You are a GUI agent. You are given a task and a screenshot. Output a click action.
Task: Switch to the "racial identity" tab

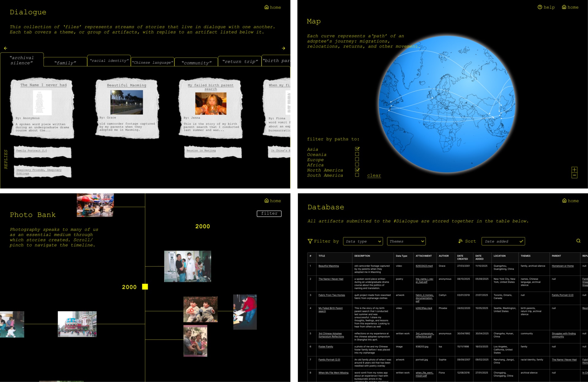click(x=109, y=61)
